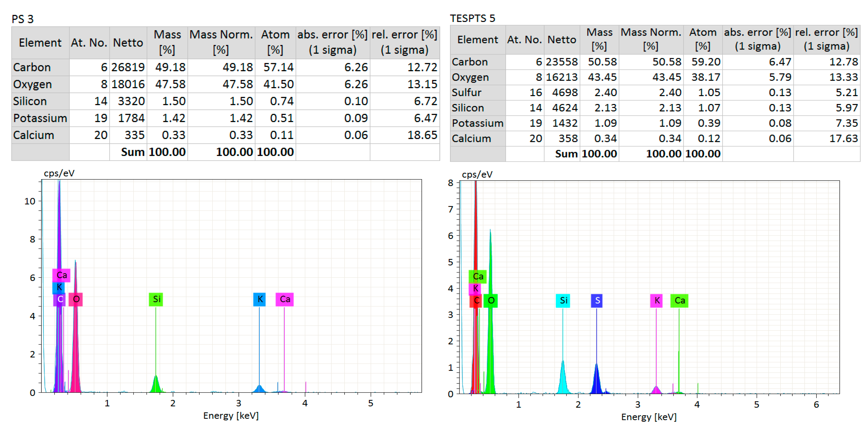Click the blue K marker near 3.3 keV in PS 3
This screenshot has height=433, width=868.
pyautogui.click(x=260, y=299)
